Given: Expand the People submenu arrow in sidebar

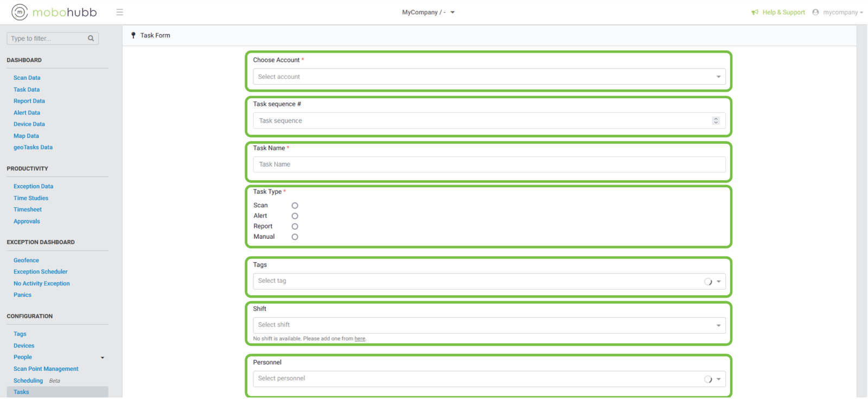Looking at the screenshot, I should click(x=103, y=358).
